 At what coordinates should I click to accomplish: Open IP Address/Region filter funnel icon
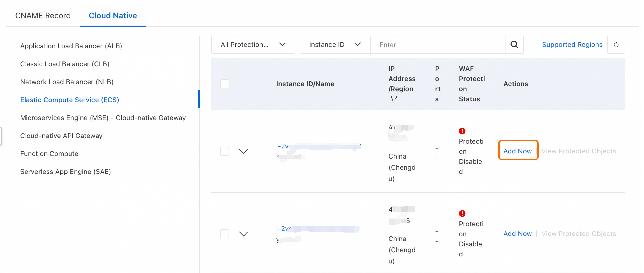click(394, 99)
